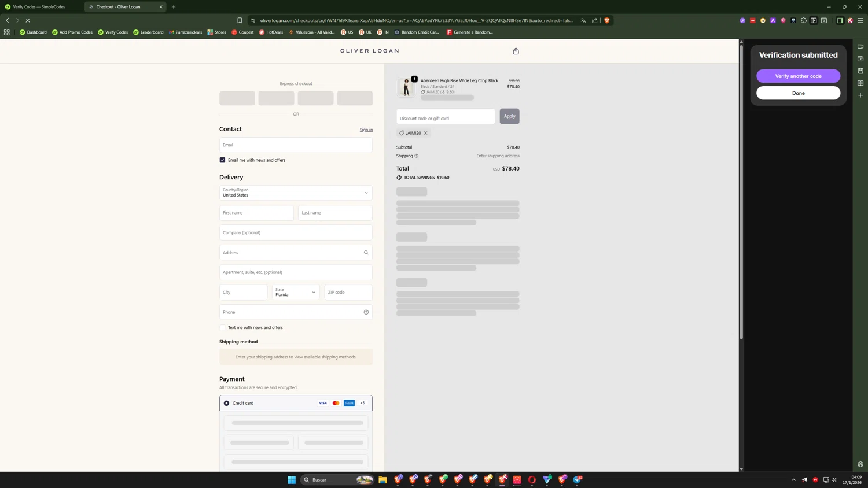Apply the discount code
This screenshot has width=868, height=488.
pos(509,116)
